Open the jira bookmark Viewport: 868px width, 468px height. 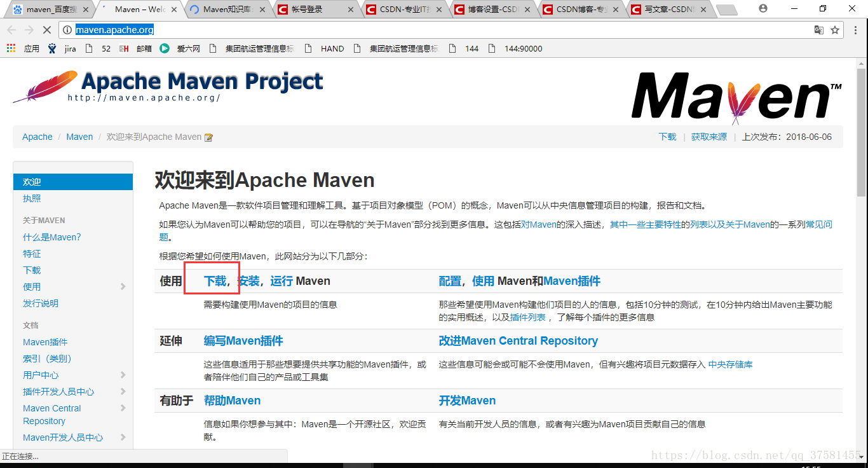point(62,48)
